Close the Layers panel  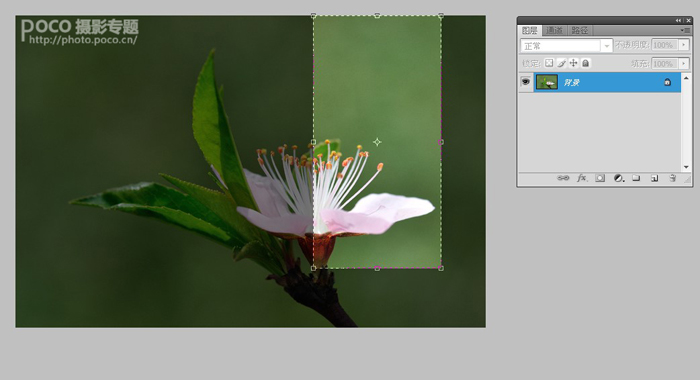pos(688,21)
